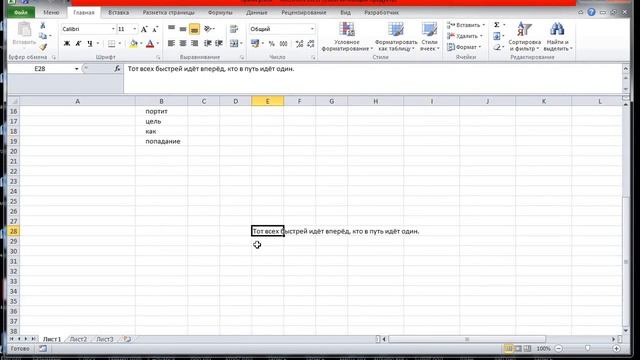Click Merge and Center icon
The image size is (640, 360).
234,43
